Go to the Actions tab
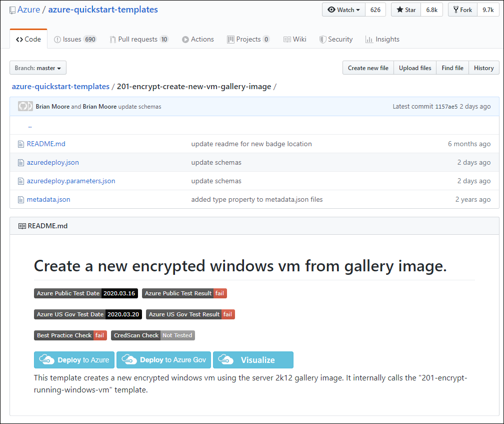This screenshot has height=424, width=504. pyautogui.click(x=198, y=39)
